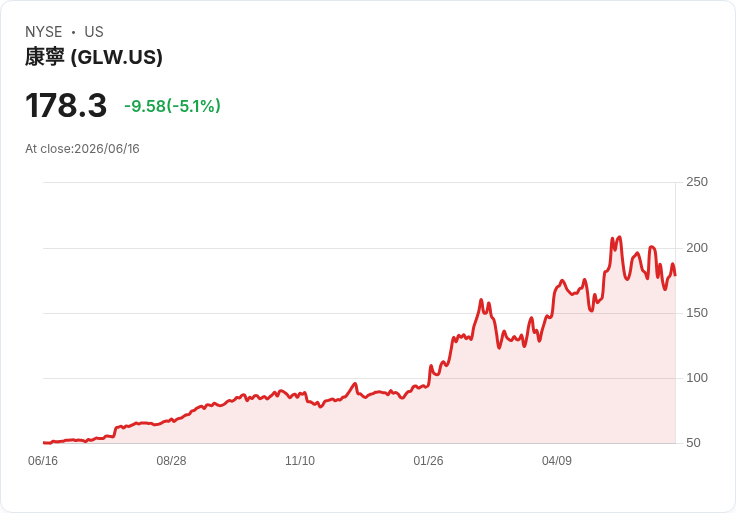Screen dimensions: 736x513
Task: Click the highest peak on the price line
Action: (620, 237)
